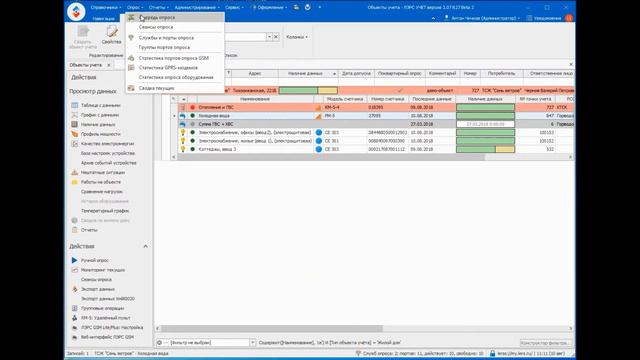Open Работы на объекте view
640x360 pixels.
(x=100, y=182)
